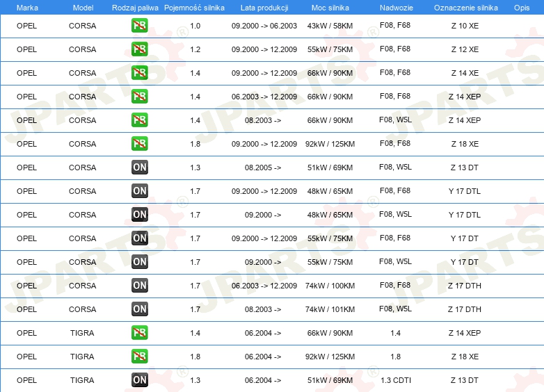
Task: Click the Marka column header
Action: point(27,8)
